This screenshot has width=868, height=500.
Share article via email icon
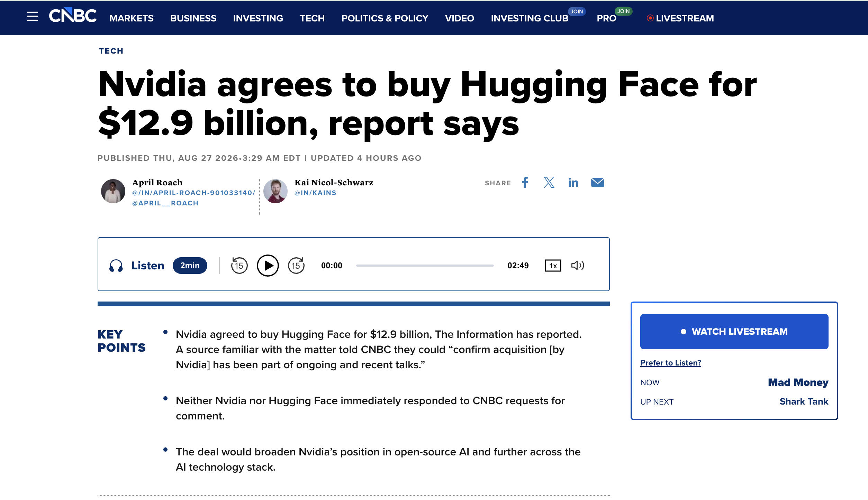point(598,182)
